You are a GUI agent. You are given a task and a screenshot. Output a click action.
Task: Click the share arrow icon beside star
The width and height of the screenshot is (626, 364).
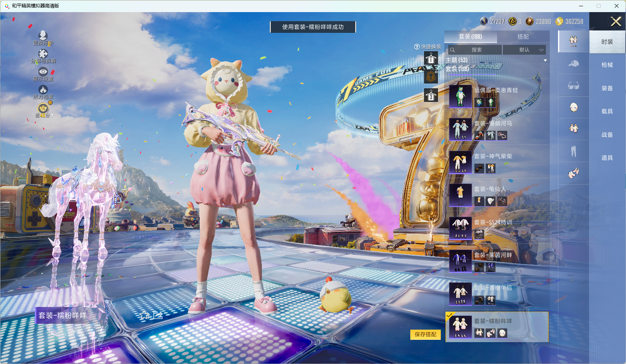[x=157, y=315]
